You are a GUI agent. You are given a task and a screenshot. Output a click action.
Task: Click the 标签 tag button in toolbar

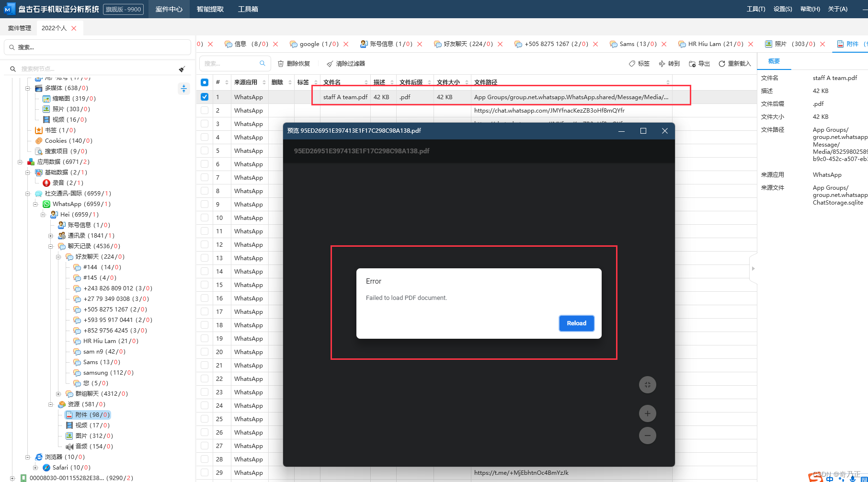pos(639,64)
